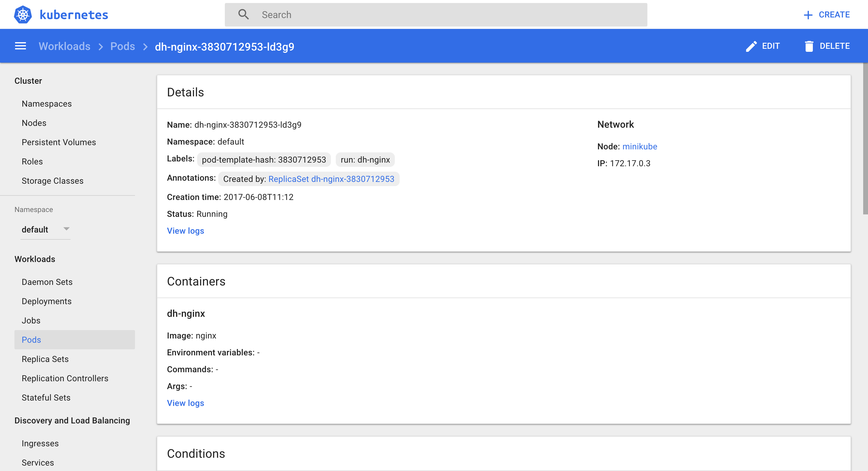Viewport: 868px width, 471px height.
Task: Open Daemon Sets in the sidebar
Action: [47, 282]
